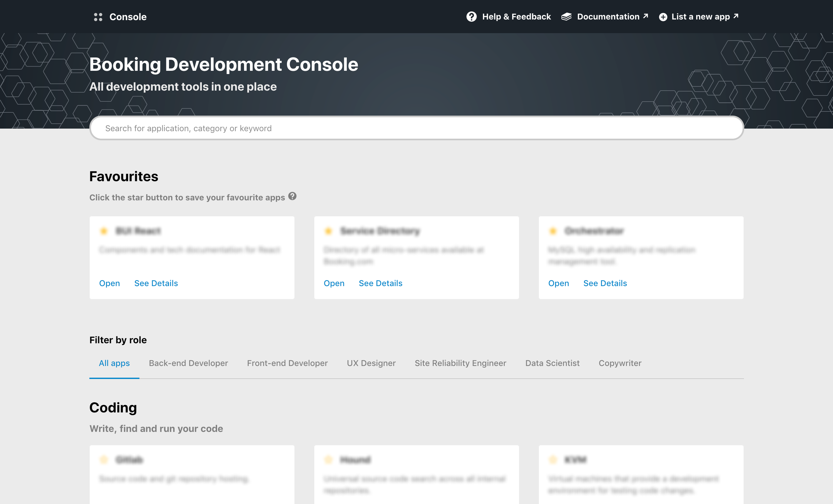833x504 pixels.
Task: Click the Documentation stacked-books icon
Action: (566, 17)
